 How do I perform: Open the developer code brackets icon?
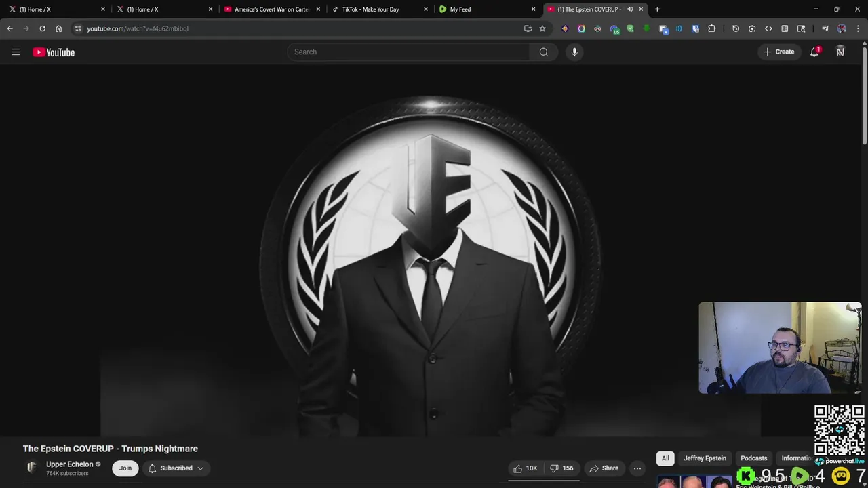click(768, 28)
